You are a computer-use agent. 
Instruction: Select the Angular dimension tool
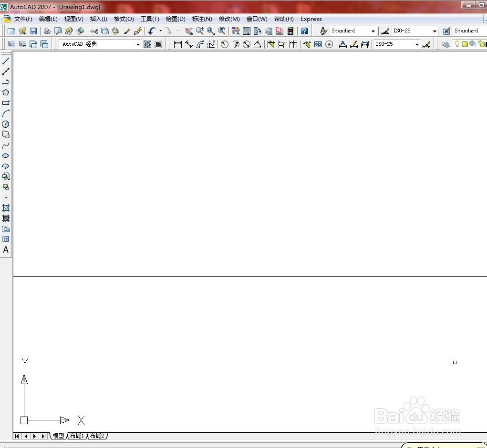click(258, 44)
